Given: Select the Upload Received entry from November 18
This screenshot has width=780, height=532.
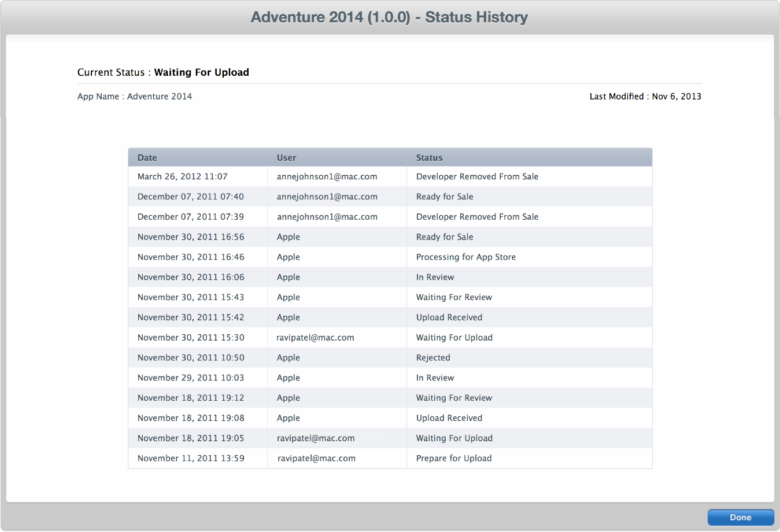Looking at the screenshot, I should pos(449,418).
